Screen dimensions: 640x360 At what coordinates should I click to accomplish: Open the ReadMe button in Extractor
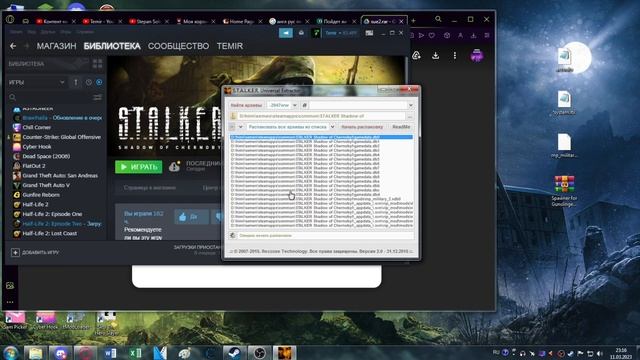point(401,127)
